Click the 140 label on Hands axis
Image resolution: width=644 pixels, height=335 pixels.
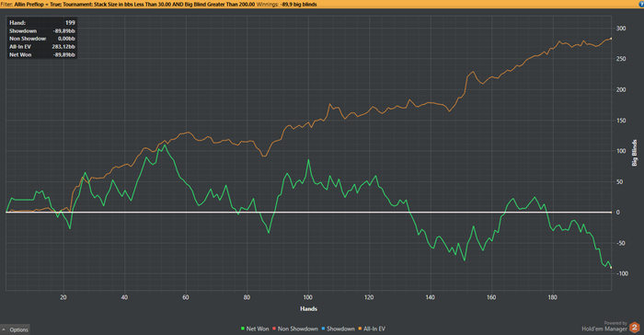pos(430,297)
